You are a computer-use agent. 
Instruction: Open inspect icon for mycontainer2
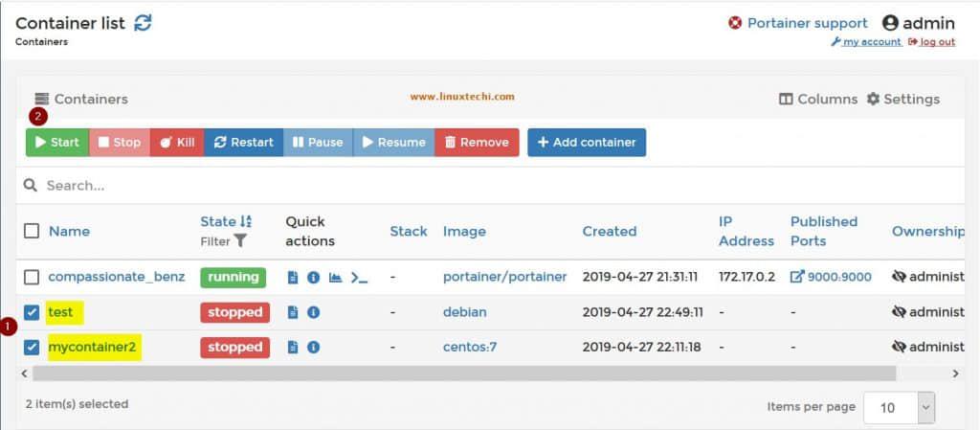click(x=313, y=347)
